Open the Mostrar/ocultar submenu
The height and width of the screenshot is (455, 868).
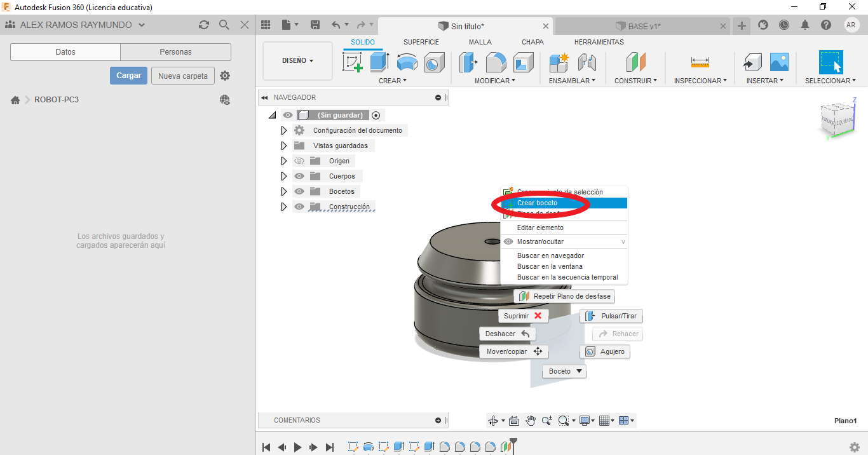pos(564,241)
